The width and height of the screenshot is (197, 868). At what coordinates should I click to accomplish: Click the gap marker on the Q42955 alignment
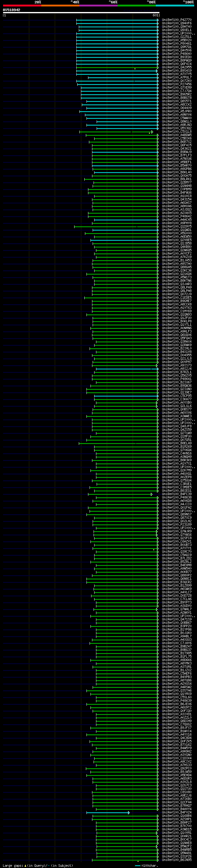[x=135, y=69]
